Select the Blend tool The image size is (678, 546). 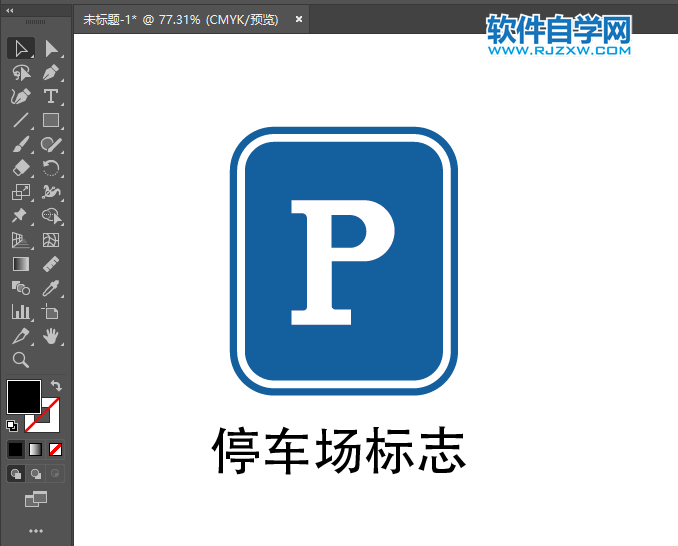coord(21,288)
